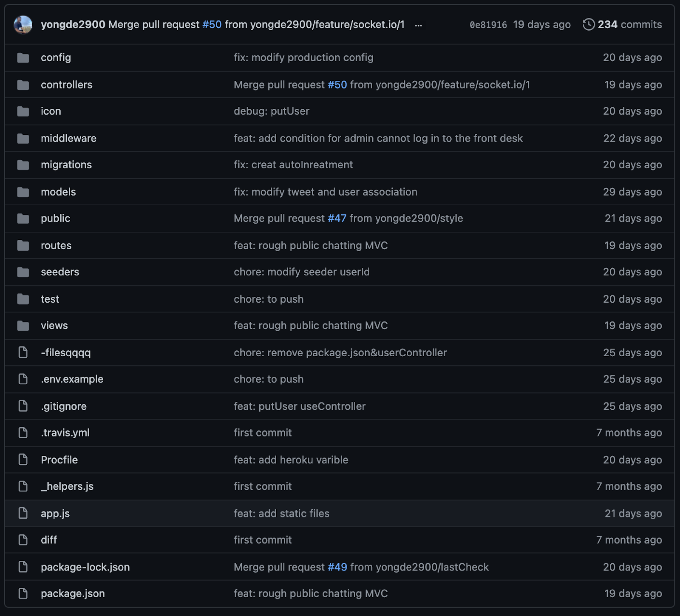The image size is (680, 616).
Task: Open commit 'fix: modify production config'
Action: click(303, 58)
